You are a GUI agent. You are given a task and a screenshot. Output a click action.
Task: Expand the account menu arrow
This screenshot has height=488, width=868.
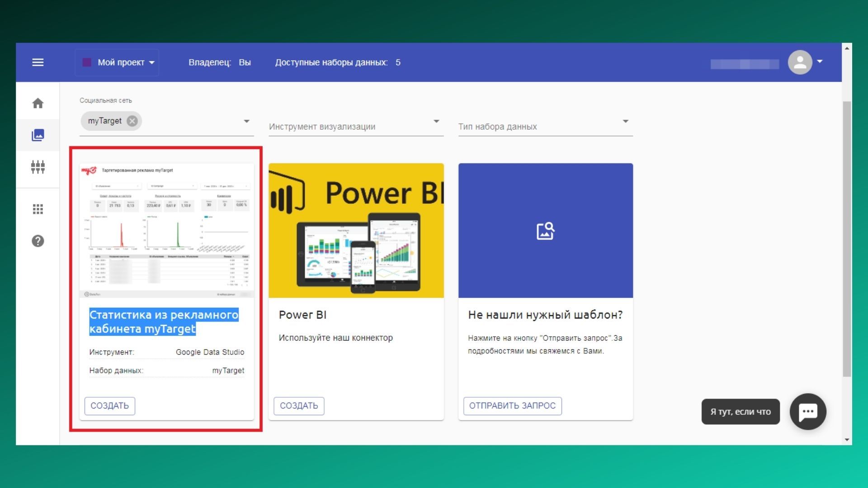click(x=820, y=61)
